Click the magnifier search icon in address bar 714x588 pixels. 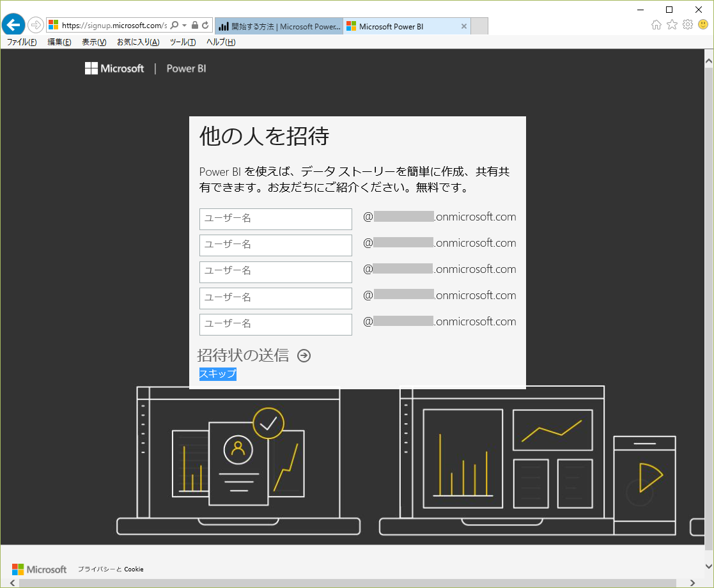[174, 25]
